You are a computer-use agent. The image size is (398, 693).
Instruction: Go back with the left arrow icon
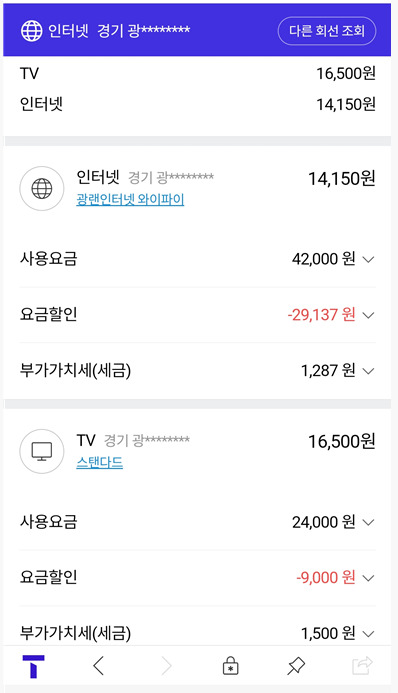pyautogui.click(x=99, y=666)
